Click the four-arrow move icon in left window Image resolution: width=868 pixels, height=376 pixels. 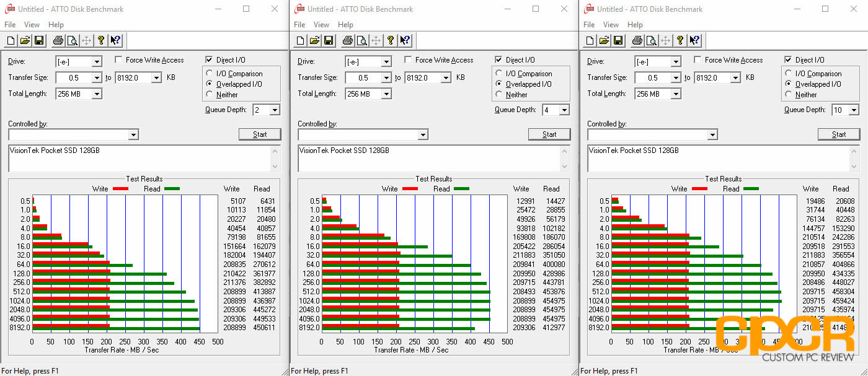point(87,41)
